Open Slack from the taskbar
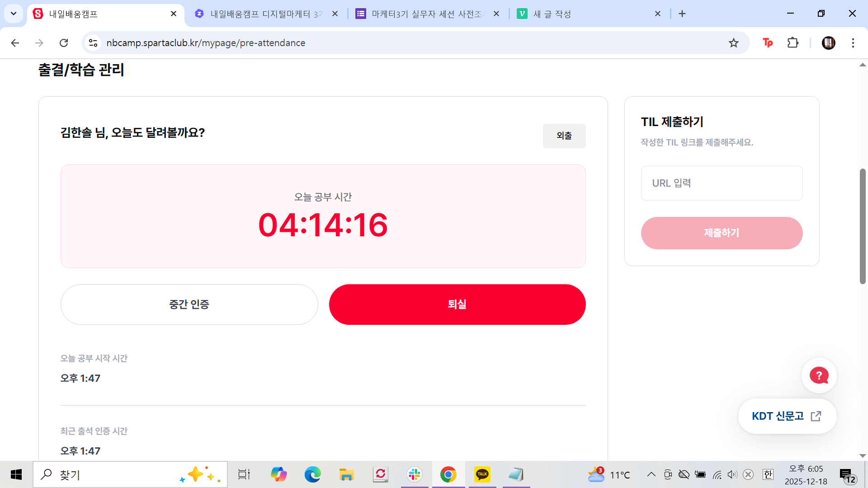This screenshot has height=488, width=868. 414,474
